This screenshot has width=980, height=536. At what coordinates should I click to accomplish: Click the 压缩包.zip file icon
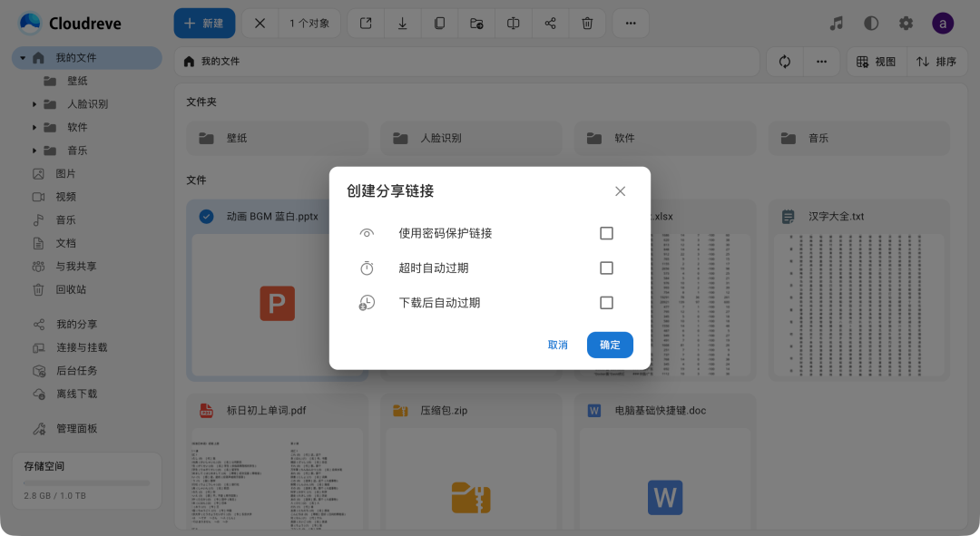[400, 411]
